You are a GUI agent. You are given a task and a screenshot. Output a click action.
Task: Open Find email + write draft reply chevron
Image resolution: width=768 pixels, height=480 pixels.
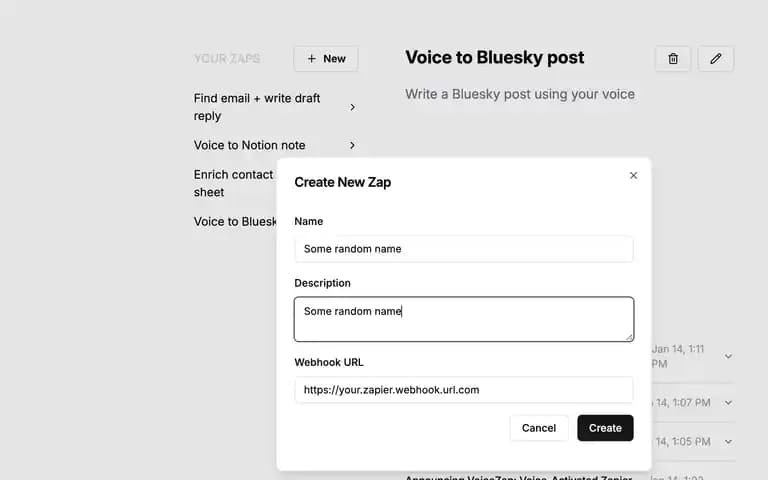(352, 107)
